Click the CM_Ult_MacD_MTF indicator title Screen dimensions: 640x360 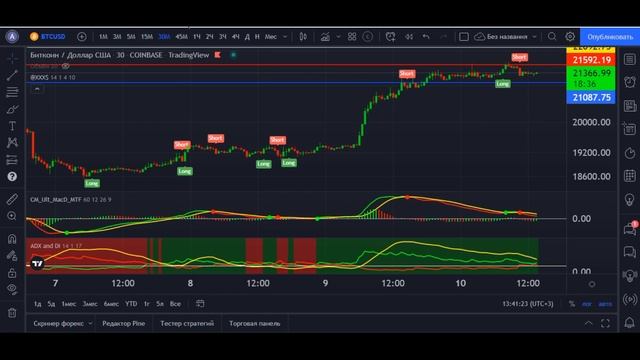pyautogui.click(x=56, y=200)
